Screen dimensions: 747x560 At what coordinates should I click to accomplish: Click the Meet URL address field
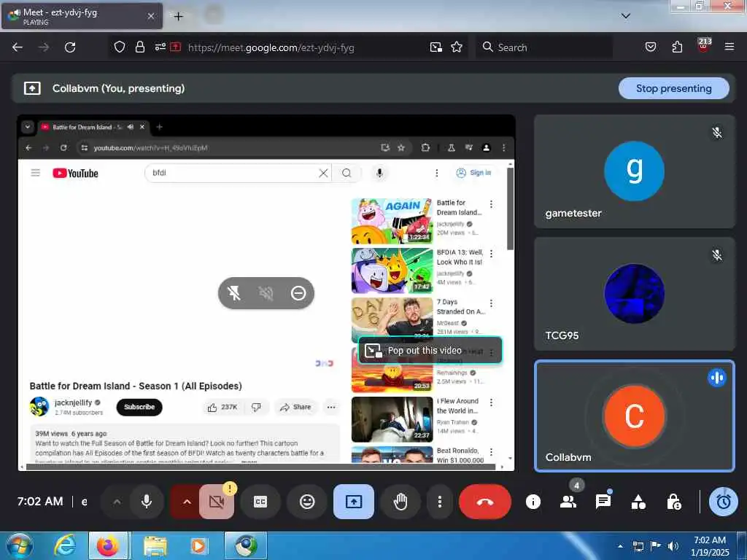click(271, 47)
